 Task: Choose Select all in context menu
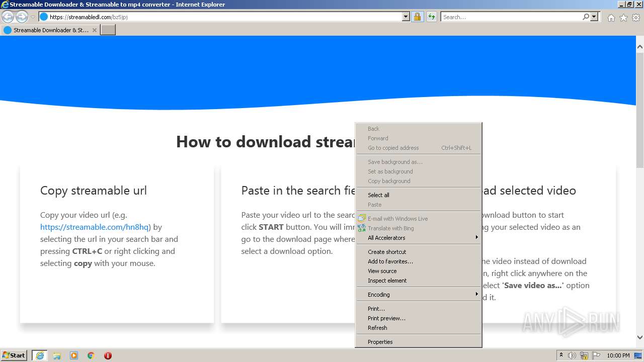[x=419, y=195]
